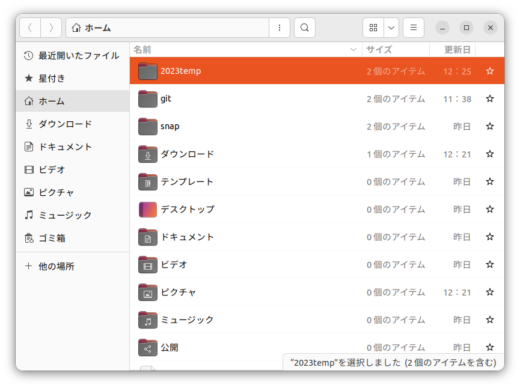Click sort direction chevron in 名前 header
520x388 pixels.
tap(353, 50)
